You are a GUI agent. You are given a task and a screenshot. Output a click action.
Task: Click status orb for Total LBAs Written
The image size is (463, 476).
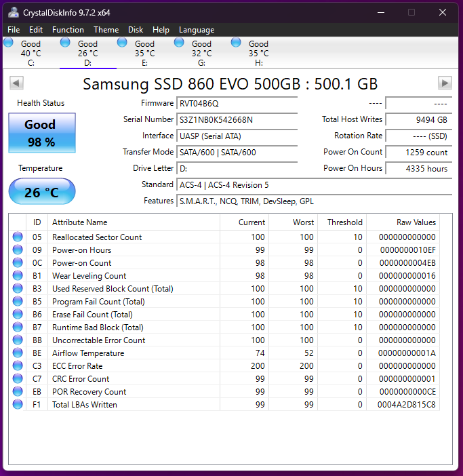click(x=18, y=405)
